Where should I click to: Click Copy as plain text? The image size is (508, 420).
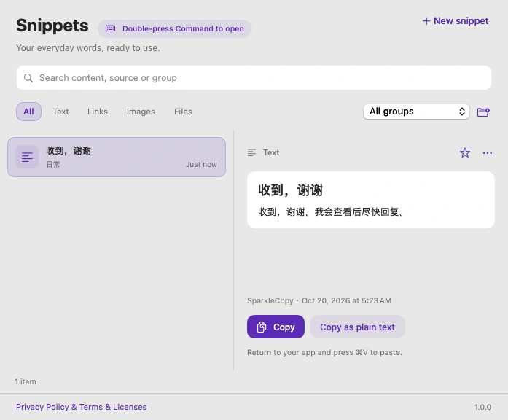pos(357,327)
